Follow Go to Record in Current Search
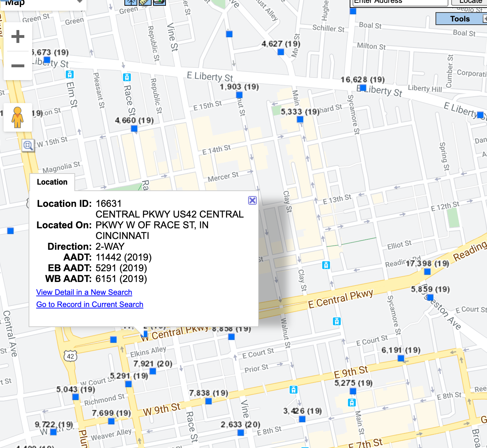Viewport: 487px width, 448px height. coord(90,305)
